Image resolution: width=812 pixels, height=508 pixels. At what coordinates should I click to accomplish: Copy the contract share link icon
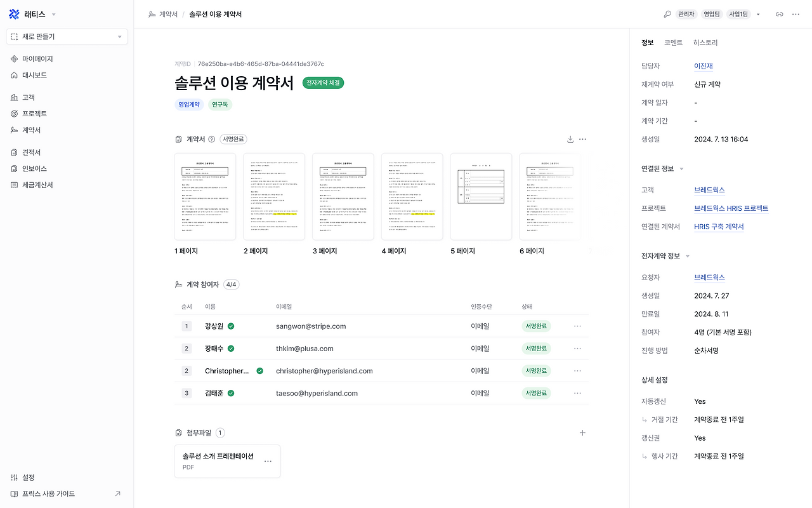point(779,13)
